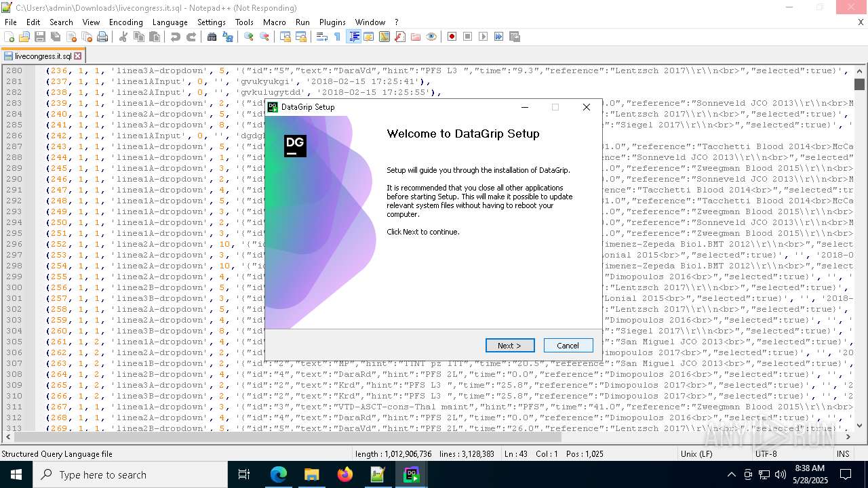Toggle word wrap in the toolbar
868x488 pixels.
click(322, 37)
